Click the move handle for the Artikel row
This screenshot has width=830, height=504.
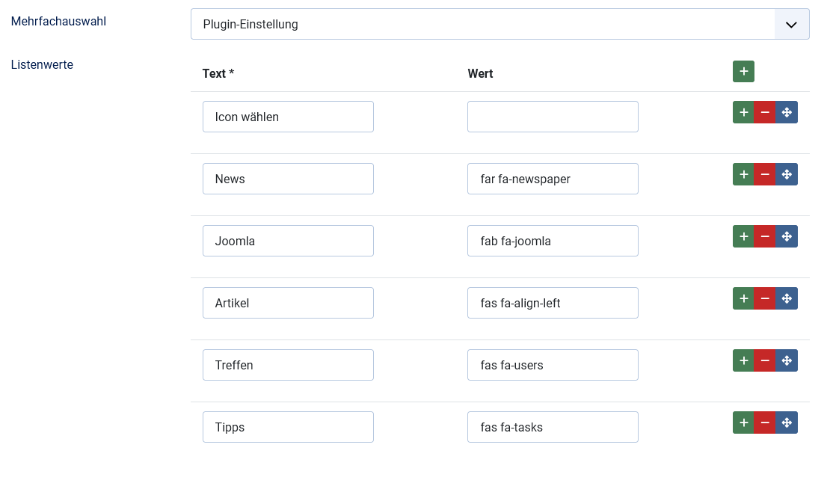[x=787, y=298]
